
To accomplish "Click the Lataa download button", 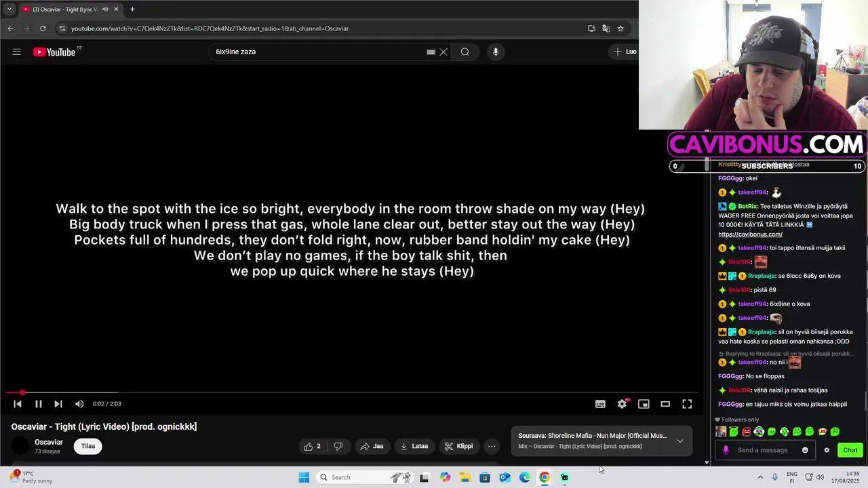I will [414, 446].
